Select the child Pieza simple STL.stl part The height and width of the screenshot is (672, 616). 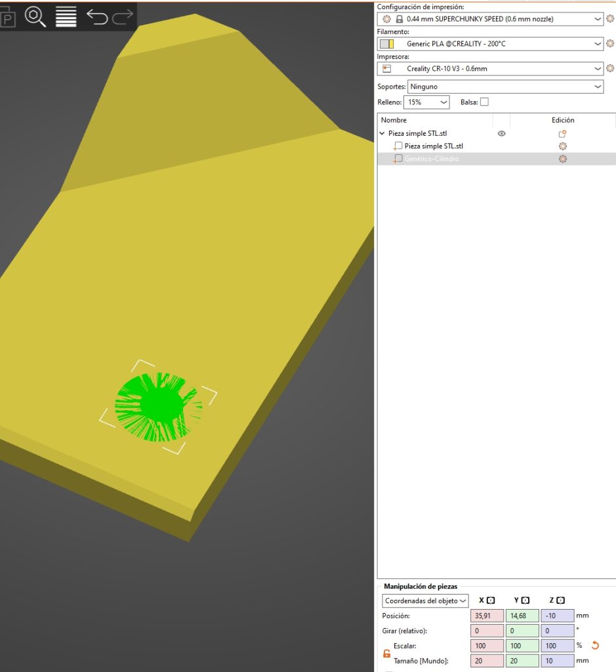[433, 146]
